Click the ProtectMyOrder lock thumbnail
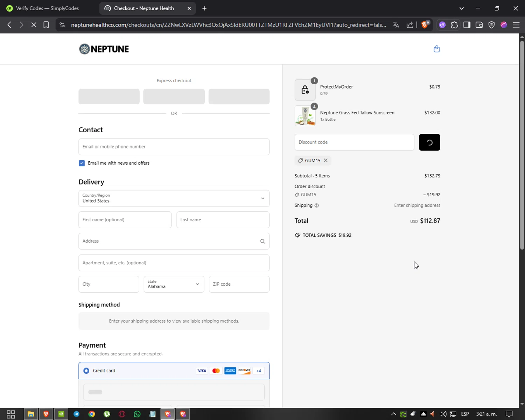Screen dimensions: 525x420 coord(305,90)
